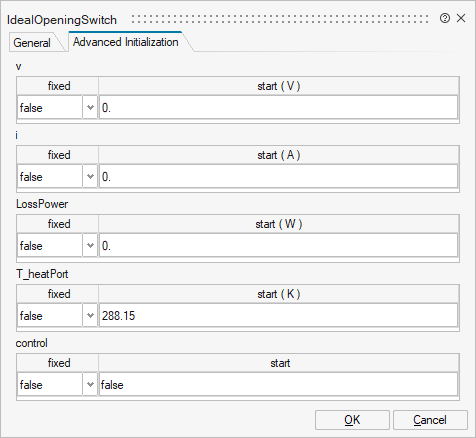Switch to the General tab

[x=32, y=43]
